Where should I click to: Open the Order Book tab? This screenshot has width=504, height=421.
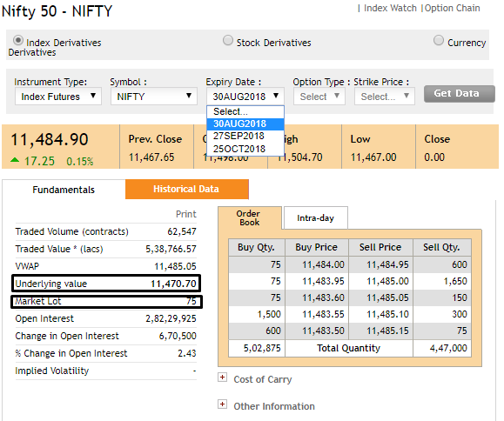coord(250,218)
